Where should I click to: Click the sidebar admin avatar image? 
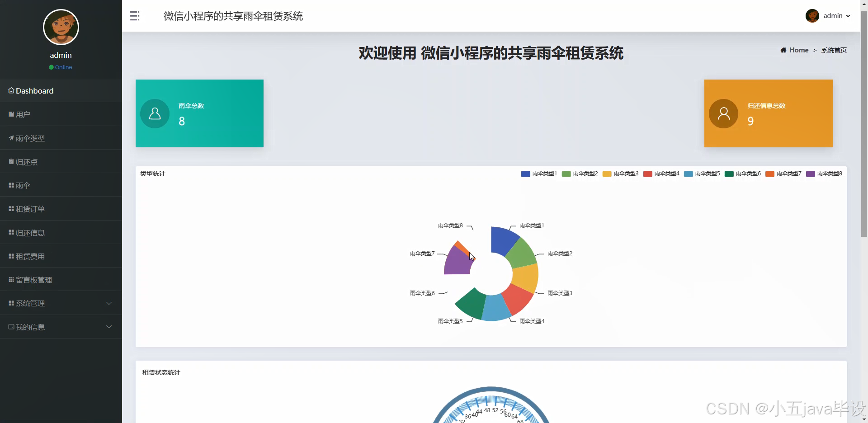pyautogui.click(x=61, y=27)
